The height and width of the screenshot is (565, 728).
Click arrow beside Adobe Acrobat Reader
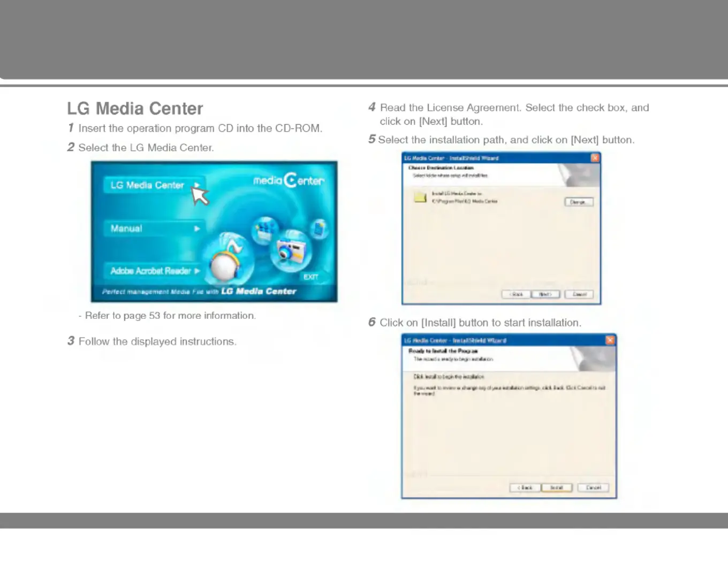tap(197, 271)
